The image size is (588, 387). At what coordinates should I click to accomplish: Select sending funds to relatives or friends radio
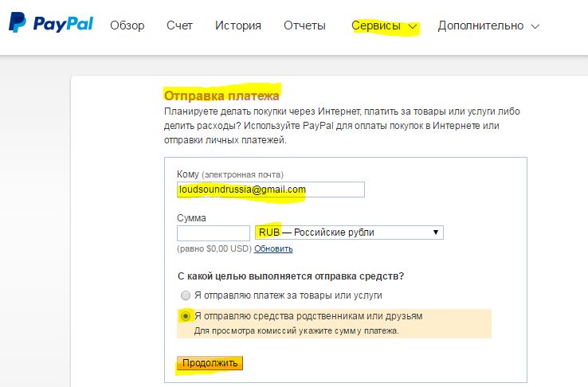click(186, 316)
